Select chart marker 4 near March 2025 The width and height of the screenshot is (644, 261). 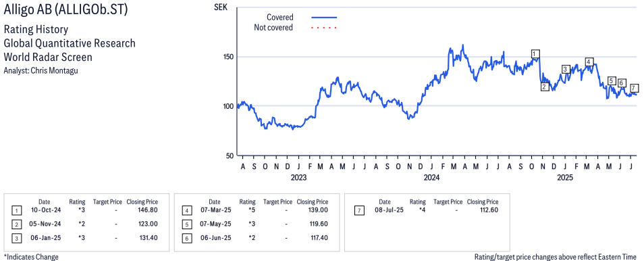589,62
